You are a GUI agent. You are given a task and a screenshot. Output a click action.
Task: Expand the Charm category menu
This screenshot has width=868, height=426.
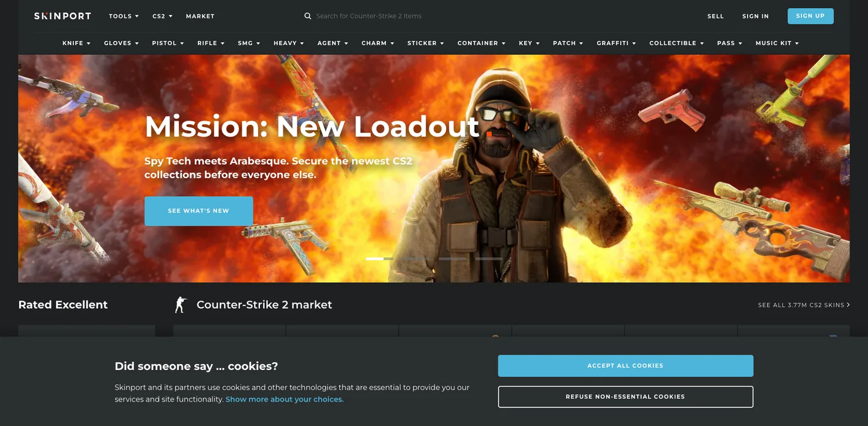click(378, 43)
